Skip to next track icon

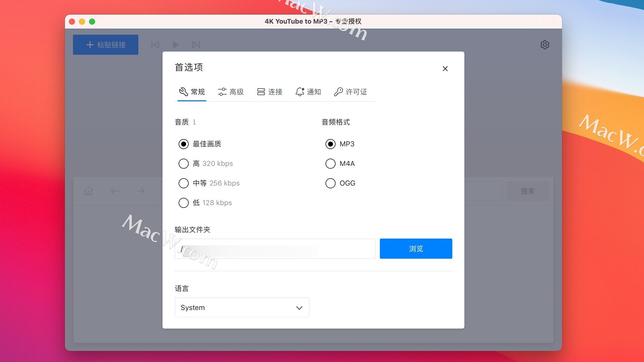tap(196, 45)
